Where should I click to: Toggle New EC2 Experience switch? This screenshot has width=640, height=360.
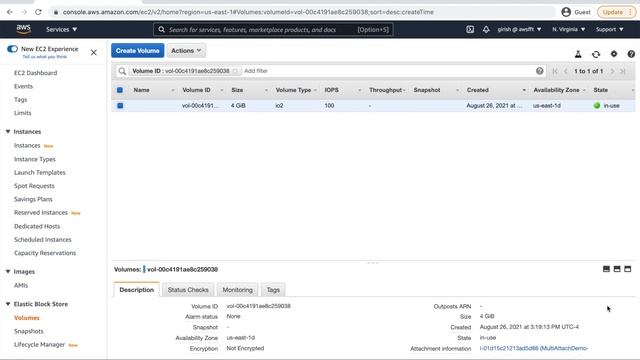12,49
